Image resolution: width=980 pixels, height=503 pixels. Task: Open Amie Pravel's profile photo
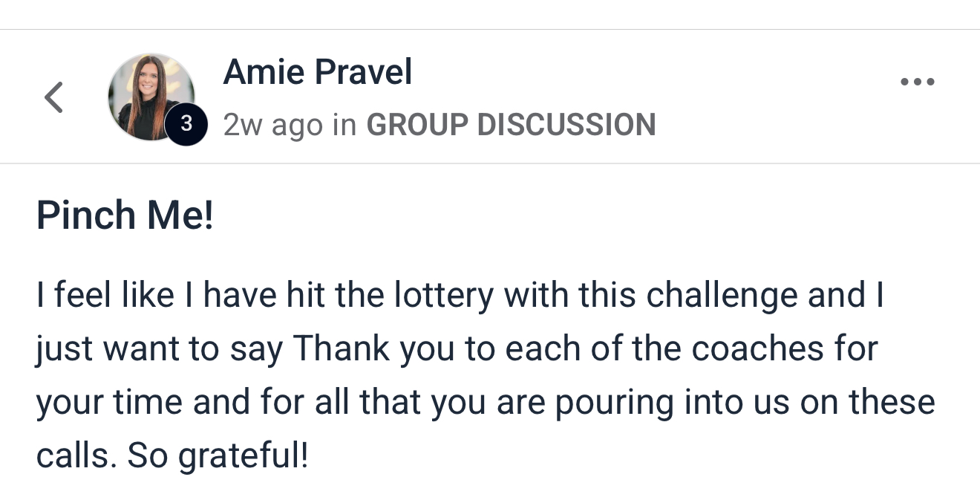(151, 97)
